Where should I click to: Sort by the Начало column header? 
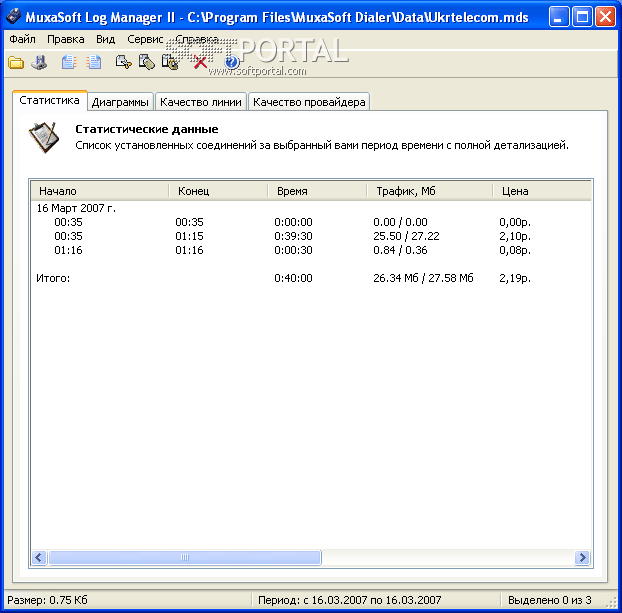100,191
